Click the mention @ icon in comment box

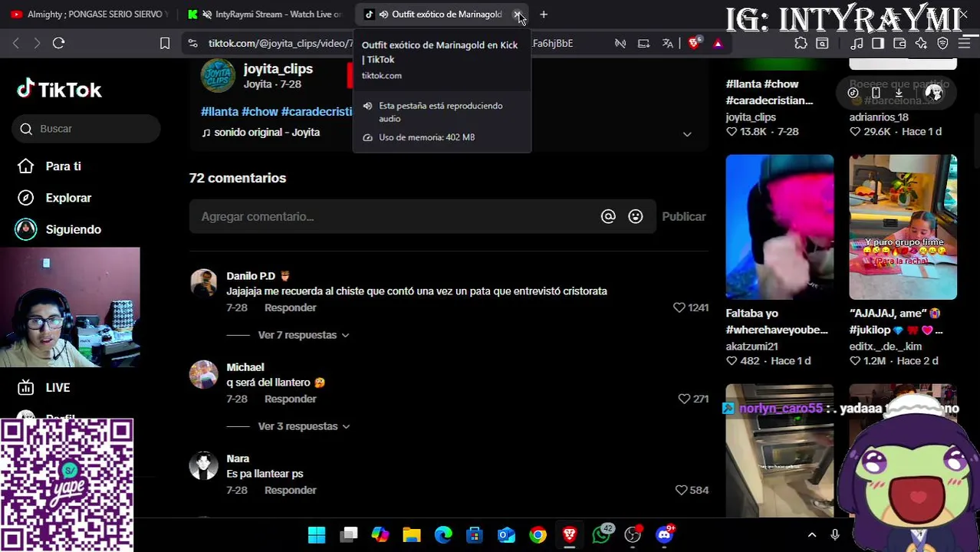point(608,217)
